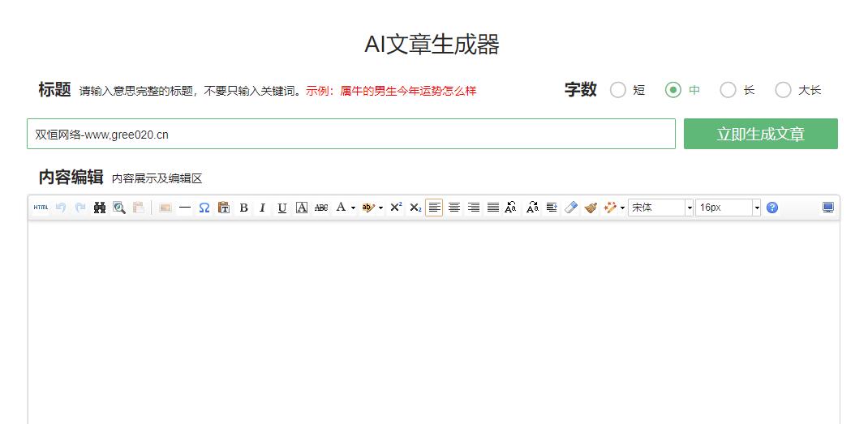Clear formatting with eraser icon
868x424 pixels.
pyautogui.click(x=571, y=208)
